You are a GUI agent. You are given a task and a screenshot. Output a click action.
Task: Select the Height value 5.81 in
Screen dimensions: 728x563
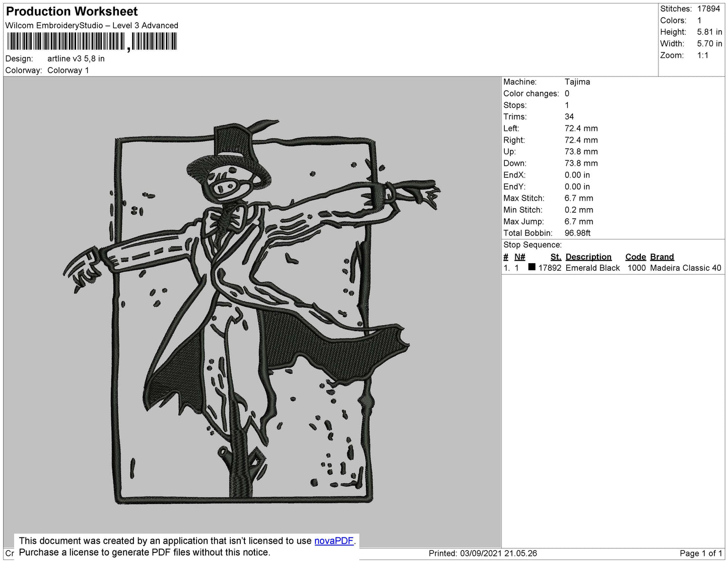[709, 32]
